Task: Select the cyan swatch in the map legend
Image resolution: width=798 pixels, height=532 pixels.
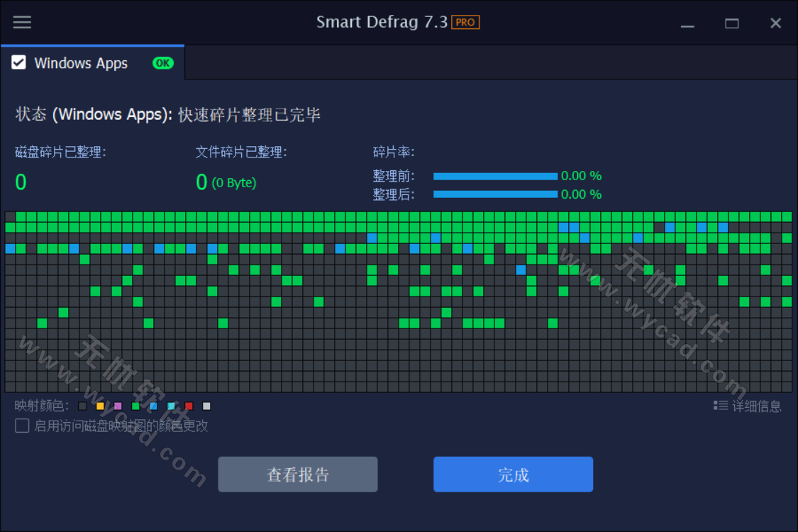Action: 171,406
